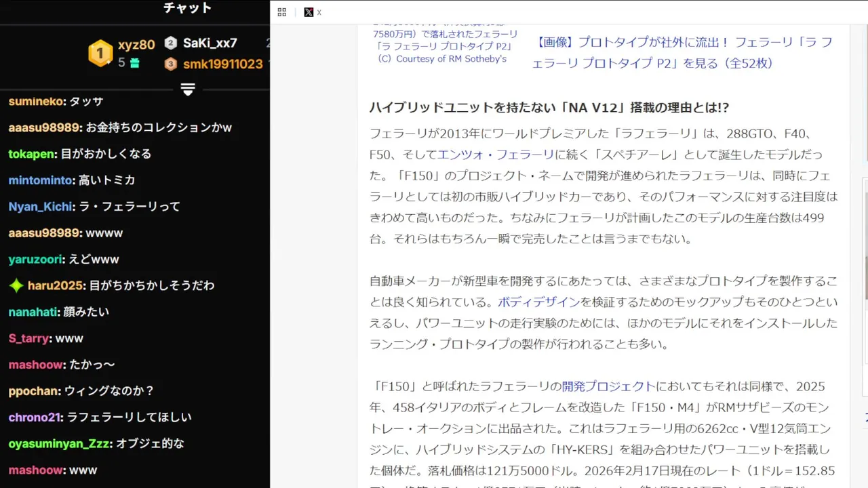This screenshot has width=868, height=488.
Task: Click aaasu98989 beside お金持ちのコレクションかw
Action: [44, 128]
